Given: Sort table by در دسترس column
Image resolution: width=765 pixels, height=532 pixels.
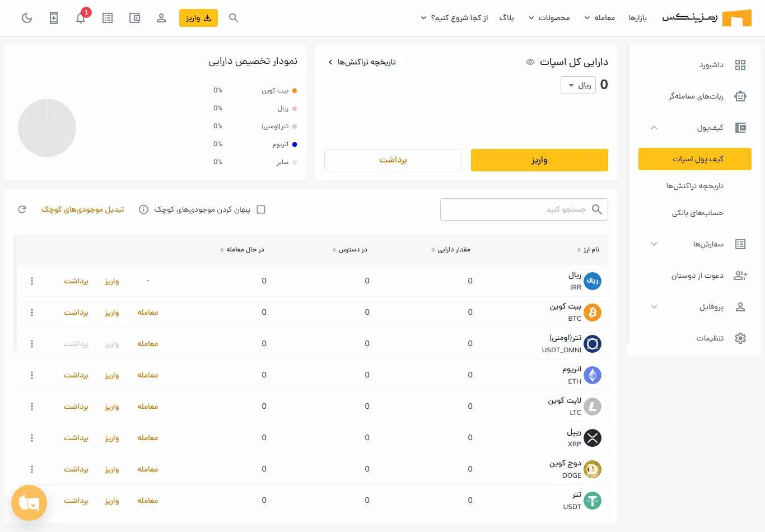Looking at the screenshot, I should tap(350, 250).
